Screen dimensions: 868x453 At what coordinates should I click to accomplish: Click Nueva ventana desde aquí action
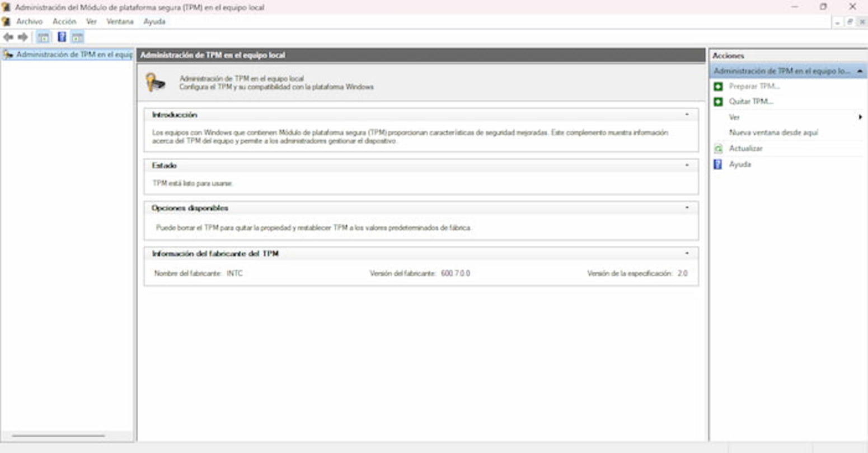[773, 133]
